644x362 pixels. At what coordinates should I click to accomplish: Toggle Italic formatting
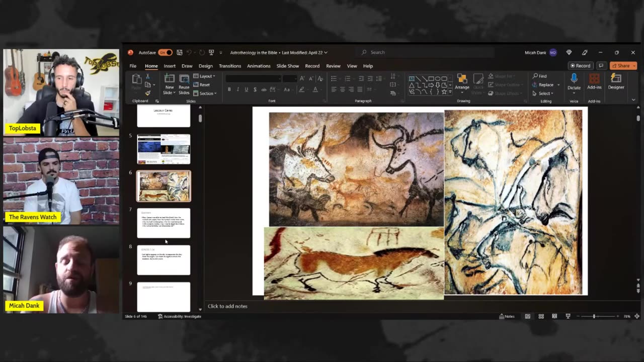pos(237,89)
